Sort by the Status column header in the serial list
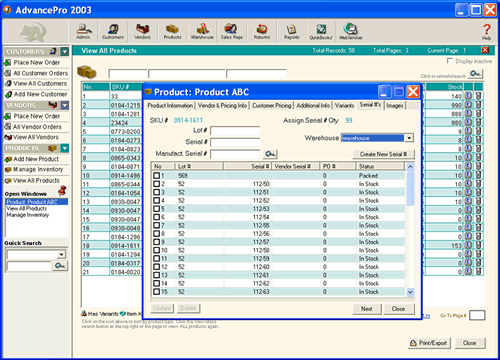 pos(380,166)
